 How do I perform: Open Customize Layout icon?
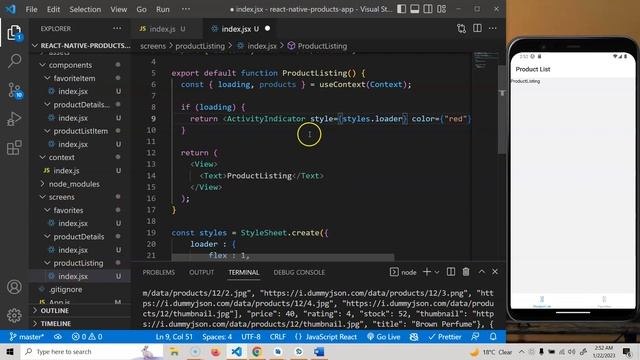tap(441, 9)
